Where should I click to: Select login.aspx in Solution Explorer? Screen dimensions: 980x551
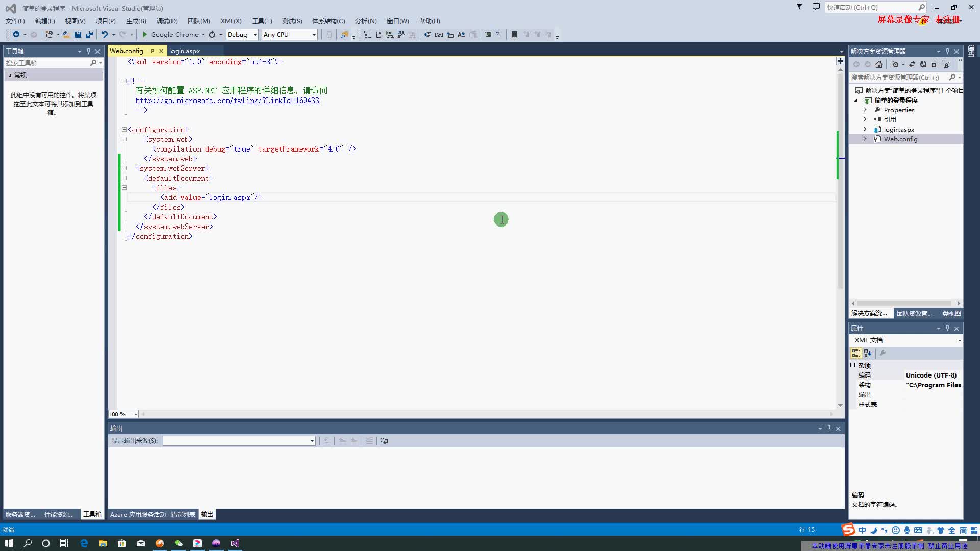pyautogui.click(x=898, y=130)
